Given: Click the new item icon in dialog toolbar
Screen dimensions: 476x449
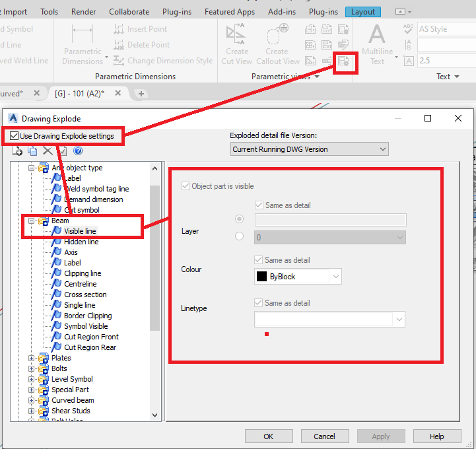Looking at the screenshot, I should tap(17, 151).
